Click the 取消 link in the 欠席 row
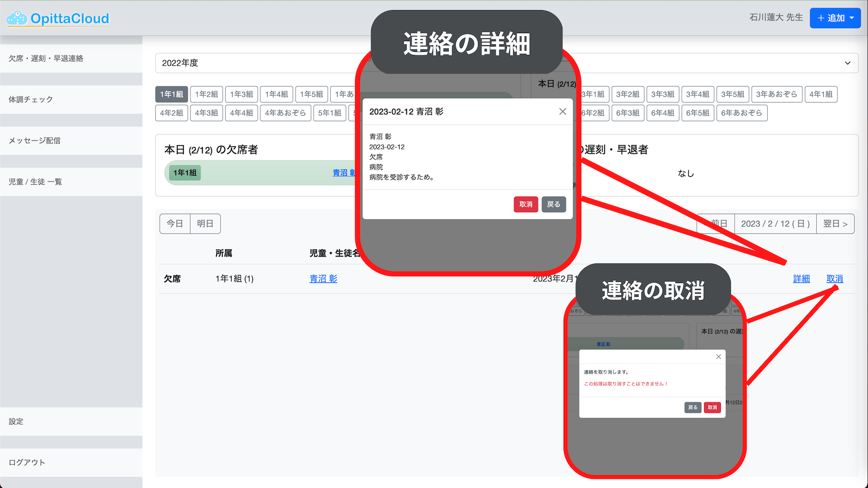868x488 pixels. 835,279
